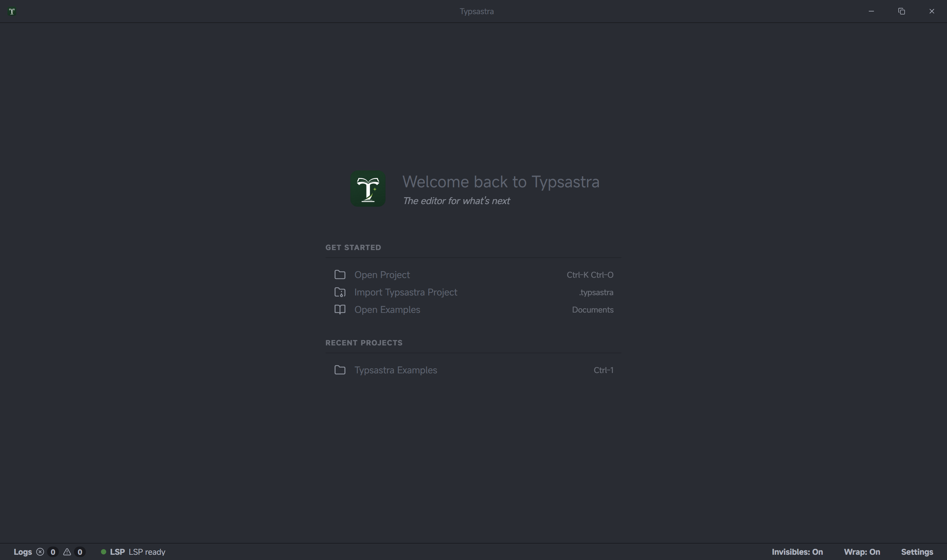Open Settings from the status bar
This screenshot has height=560, width=947.
coord(917,552)
